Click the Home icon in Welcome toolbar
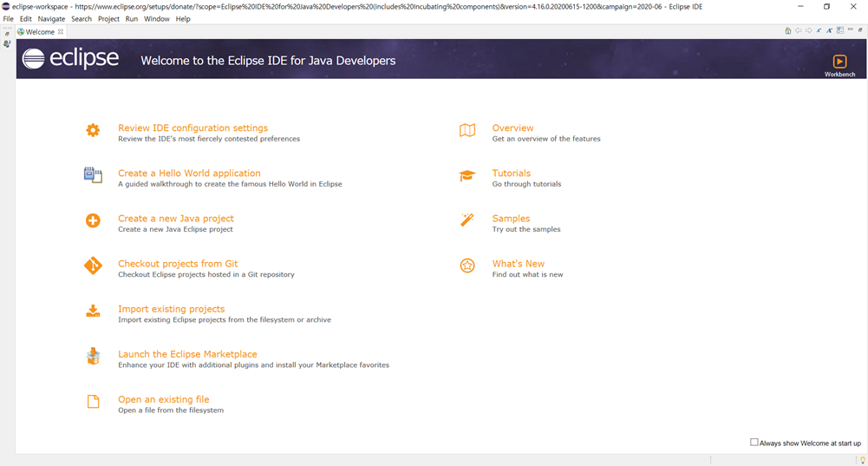The image size is (868, 466). pyautogui.click(x=787, y=30)
